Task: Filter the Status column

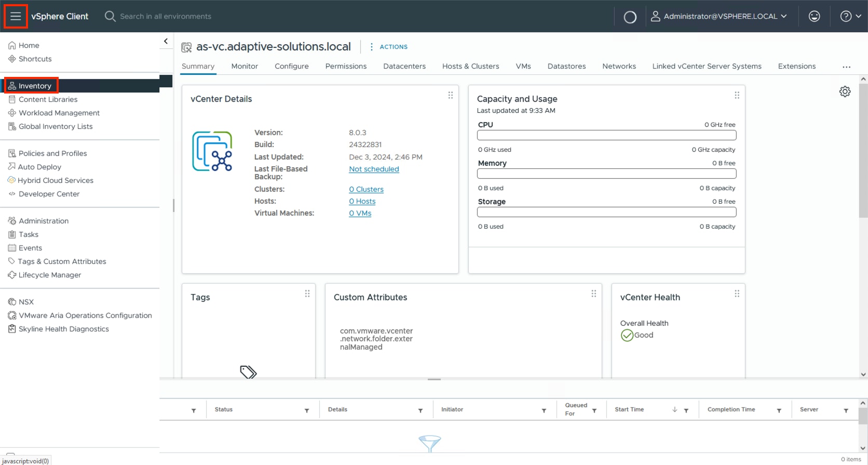Action: tap(307, 410)
